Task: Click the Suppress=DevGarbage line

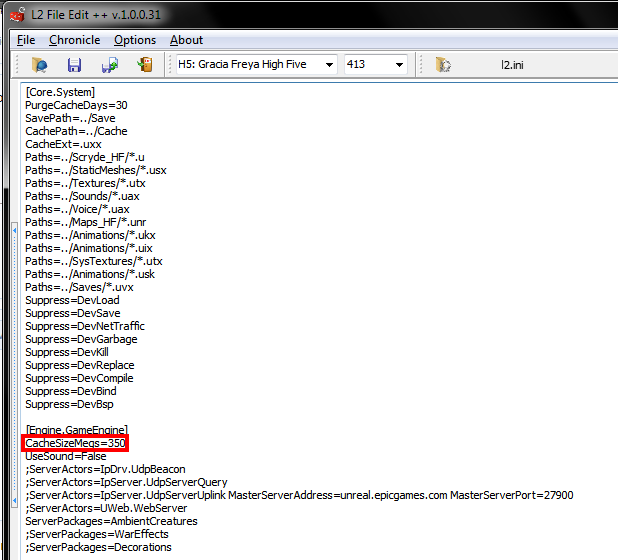Action: (x=81, y=339)
